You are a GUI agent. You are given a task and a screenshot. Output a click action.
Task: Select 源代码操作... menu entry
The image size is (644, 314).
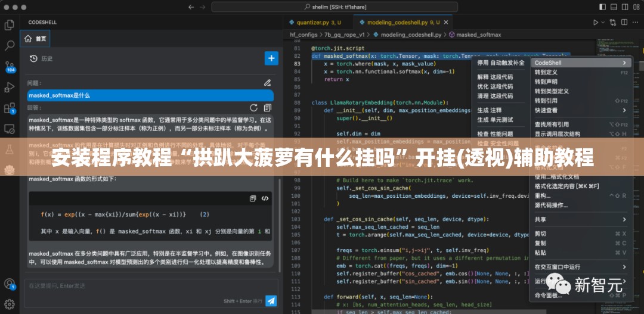click(581, 205)
